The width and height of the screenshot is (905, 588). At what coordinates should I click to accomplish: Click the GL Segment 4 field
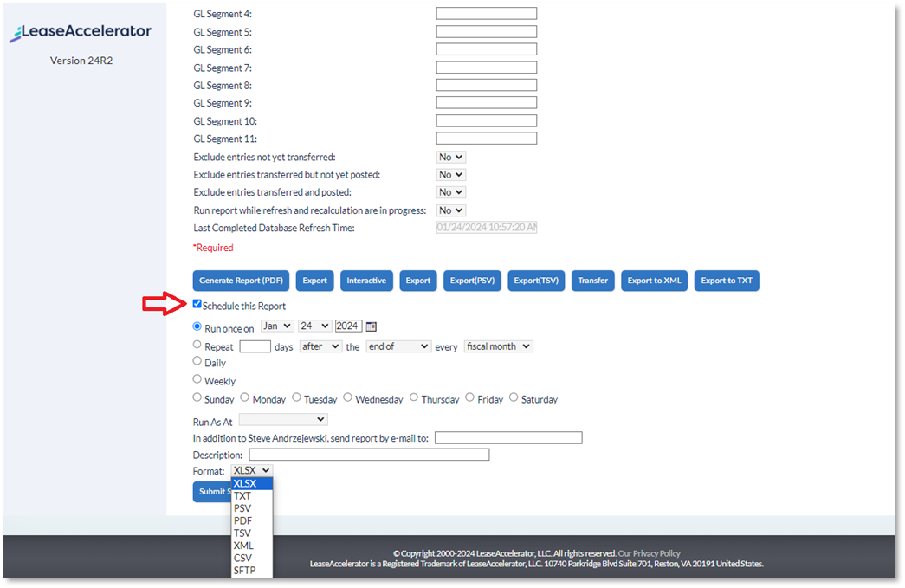(487, 13)
